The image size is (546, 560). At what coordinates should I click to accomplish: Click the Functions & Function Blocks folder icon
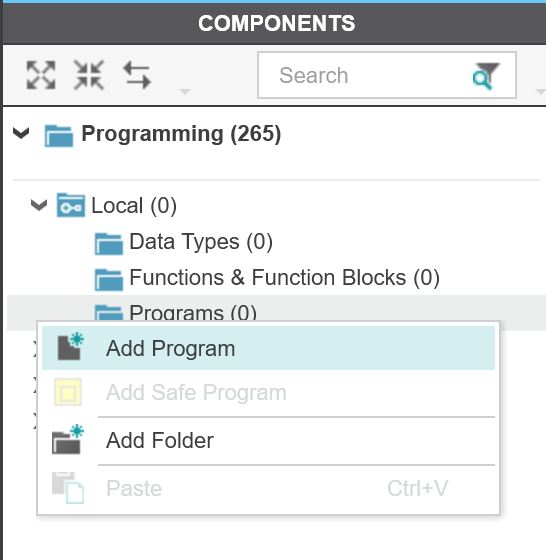click(109, 279)
